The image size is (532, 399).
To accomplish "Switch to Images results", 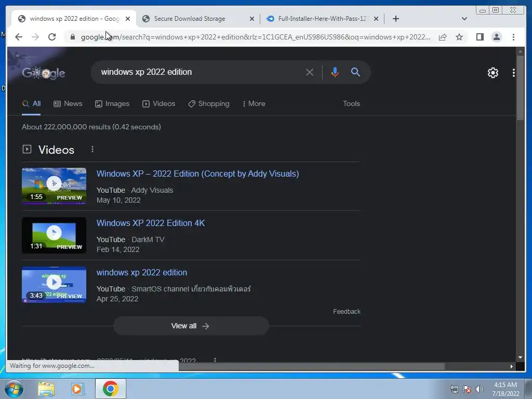I will (x=112, y=103).
